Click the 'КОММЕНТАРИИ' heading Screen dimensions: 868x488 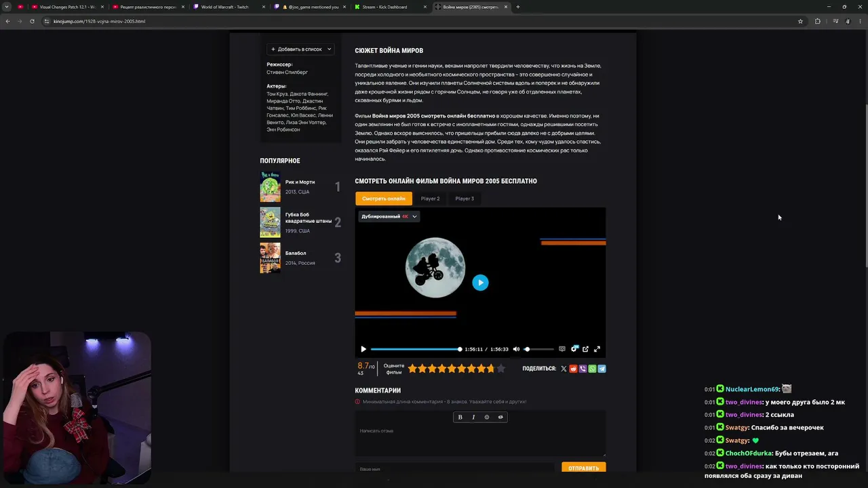(x=378, y=390)
